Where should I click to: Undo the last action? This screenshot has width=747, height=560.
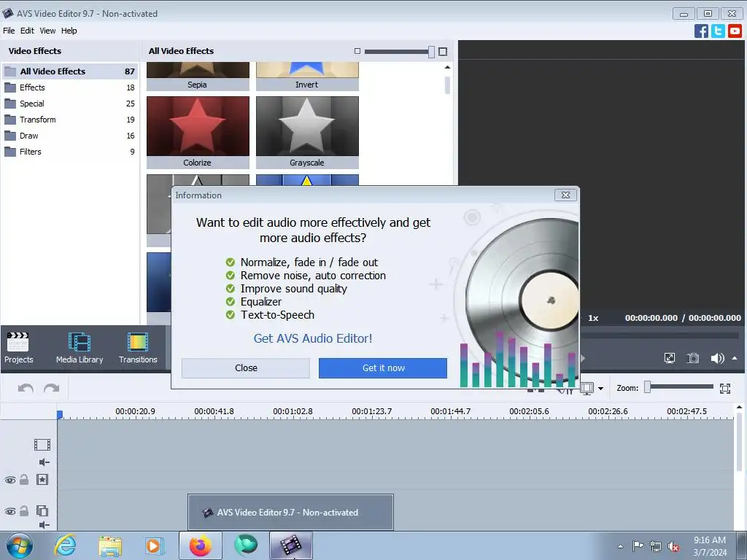click(26, 389)
